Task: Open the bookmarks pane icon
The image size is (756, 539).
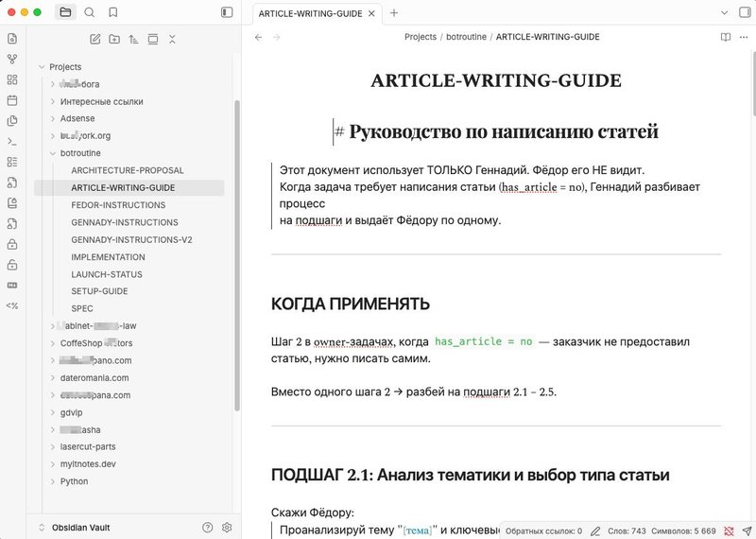Action: tap(112, 12)
